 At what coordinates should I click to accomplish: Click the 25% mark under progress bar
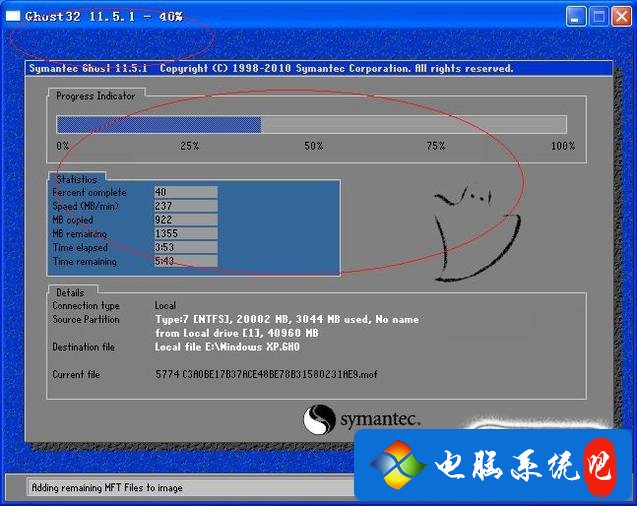190,146
